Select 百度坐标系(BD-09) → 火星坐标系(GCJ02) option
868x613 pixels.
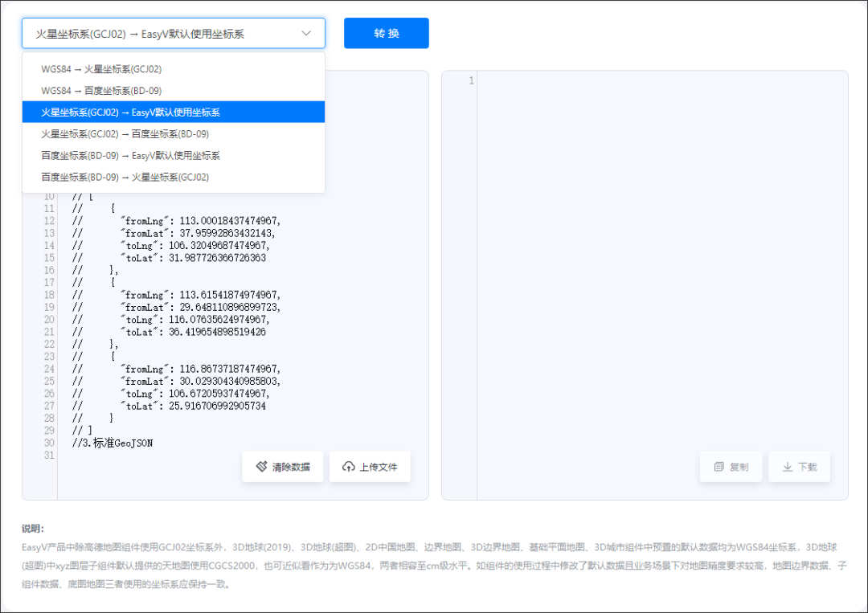(x=174, y=177)
